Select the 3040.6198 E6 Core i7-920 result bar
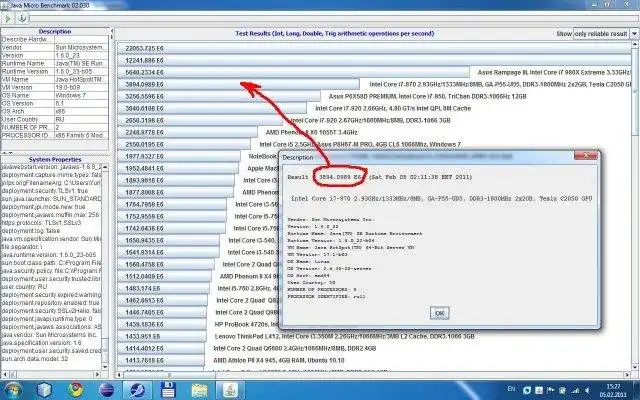 coord(212,108)
